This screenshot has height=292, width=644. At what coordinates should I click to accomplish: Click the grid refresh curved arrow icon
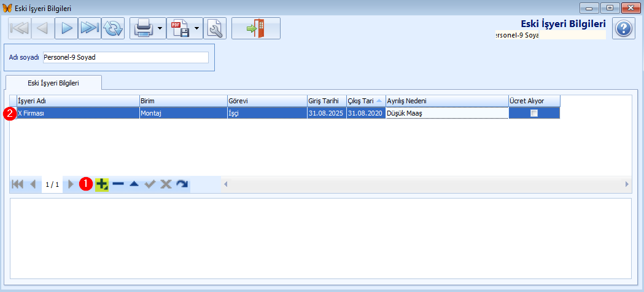(182, 184)
